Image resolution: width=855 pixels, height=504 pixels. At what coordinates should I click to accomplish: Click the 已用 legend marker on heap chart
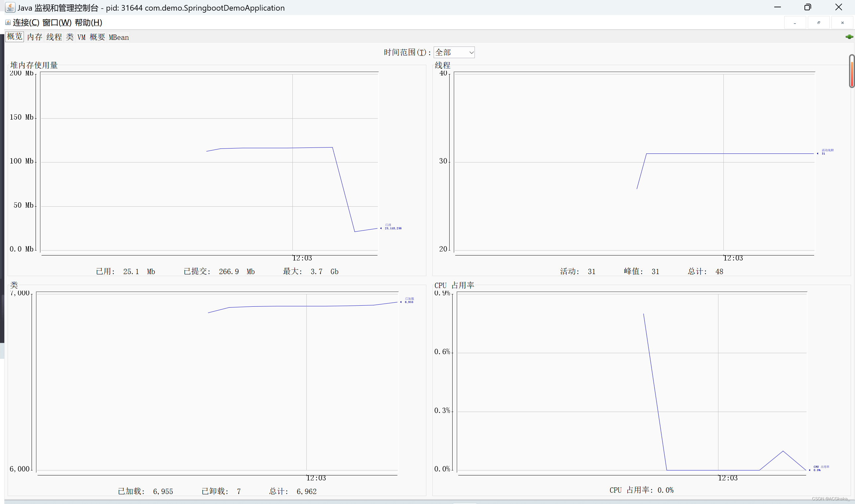(392, 227)
